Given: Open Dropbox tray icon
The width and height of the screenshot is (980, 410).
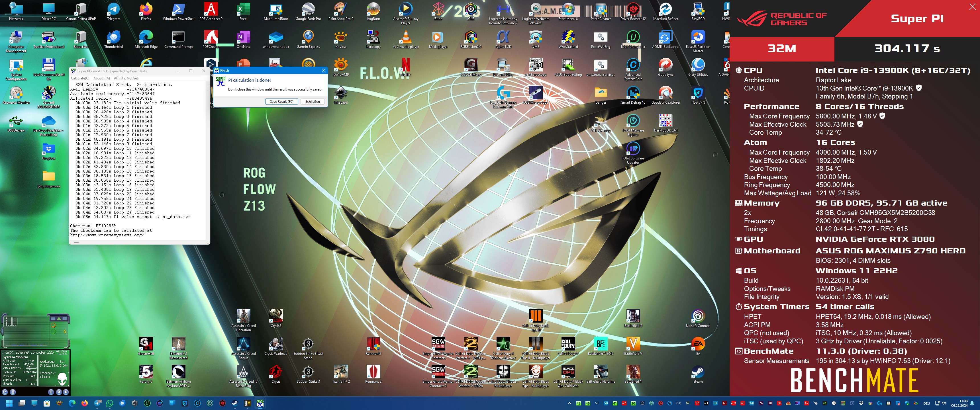Looking at the screenshot, I should (861, 403).
